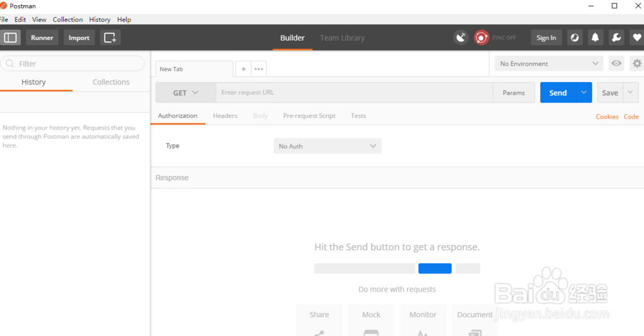Image resolution: width=644 pixels, height=336 pixels.
Task: Click the red sync status icon
Action: (x=481, y=37)
